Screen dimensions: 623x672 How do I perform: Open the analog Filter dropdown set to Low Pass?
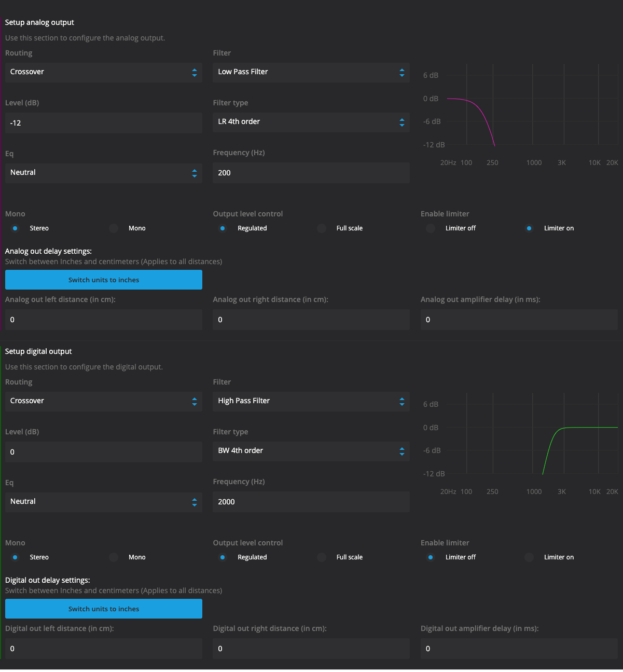click(x=311, y=72)
